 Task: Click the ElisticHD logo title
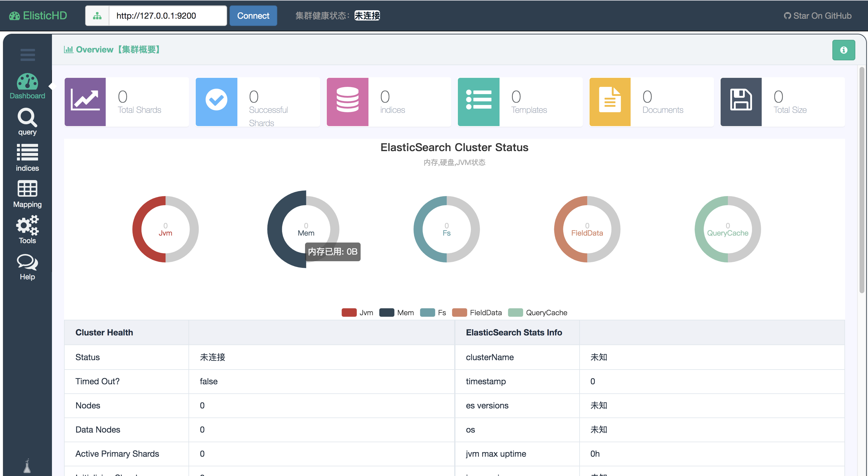(x=38, y=16)
